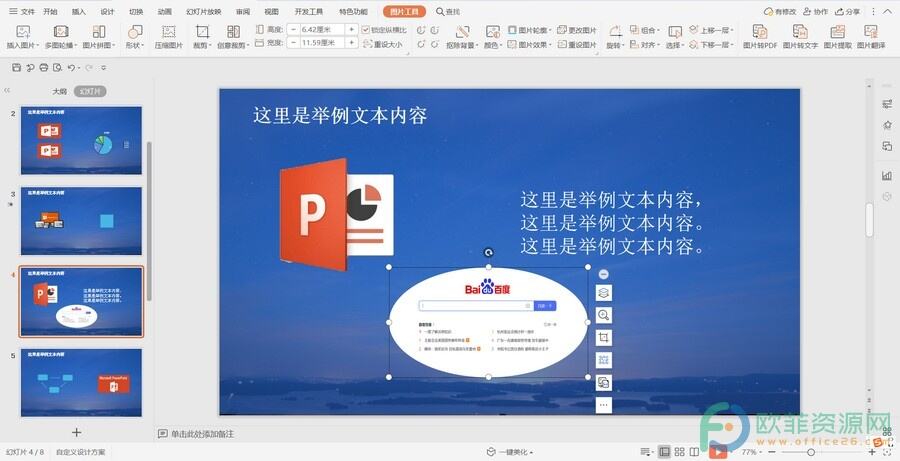Click the layers icon beside selected picture
This screenshot has width=900, height=461.
pyautogui.click(x=603, y=293)
